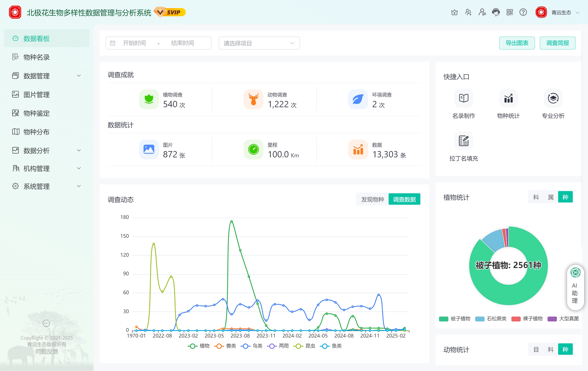Open the customer service headset icon
The height and width of the screenshot is (371, 588).
(x=496, y=12)
